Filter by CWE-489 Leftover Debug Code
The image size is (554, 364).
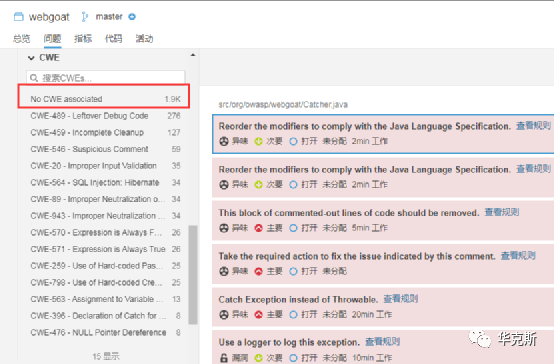tap(105, 116)
